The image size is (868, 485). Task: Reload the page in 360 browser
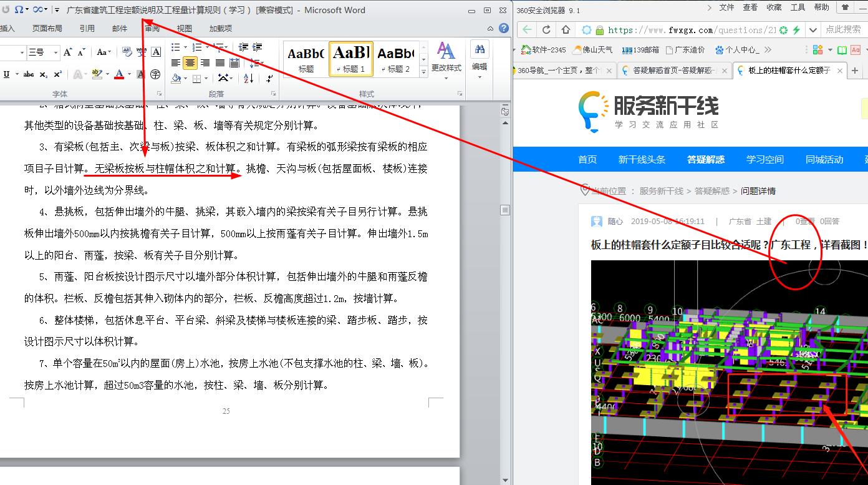click(546, 29)
